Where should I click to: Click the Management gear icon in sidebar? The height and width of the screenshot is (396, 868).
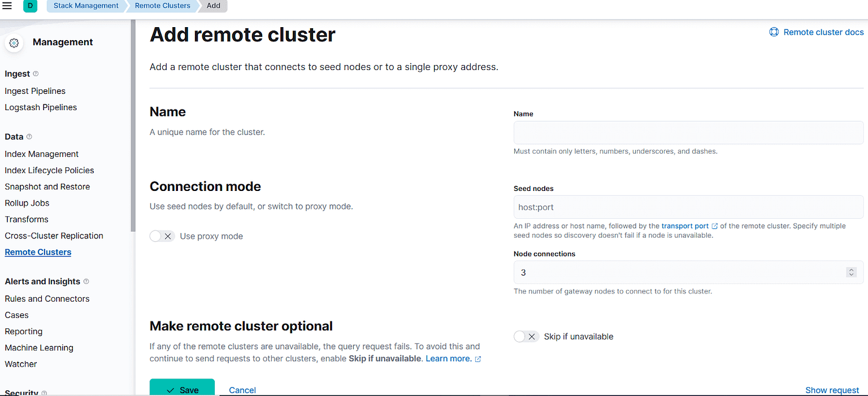point(14,42)
